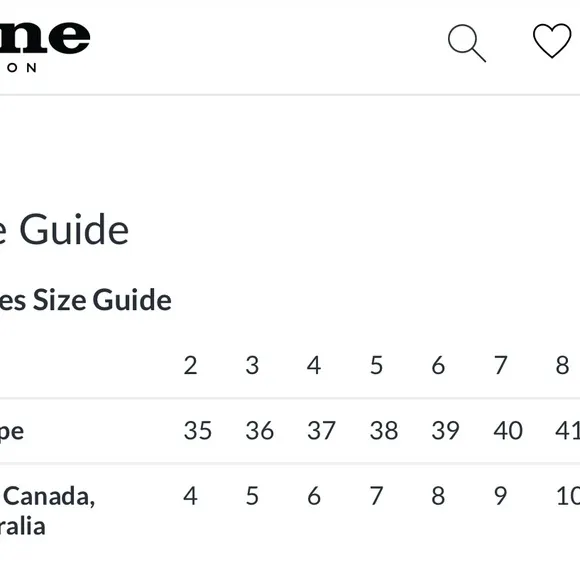Click Europe size 36 cell

tap(260, 431)
